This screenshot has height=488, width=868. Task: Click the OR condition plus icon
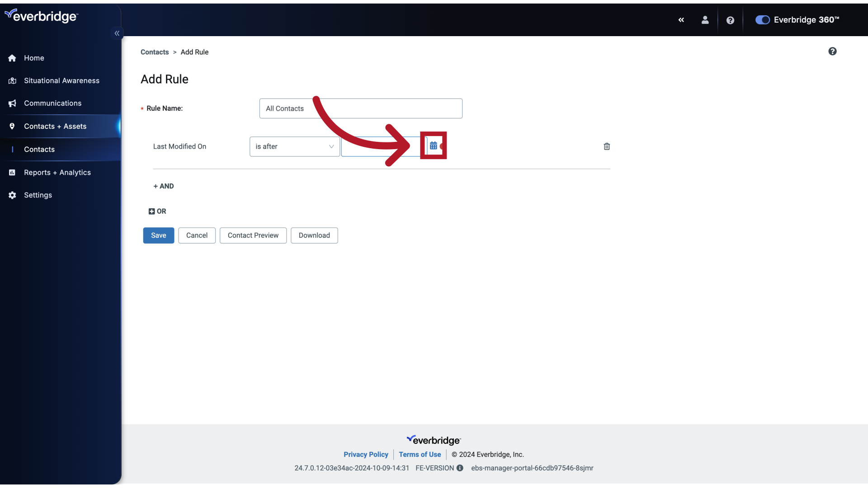151,211
